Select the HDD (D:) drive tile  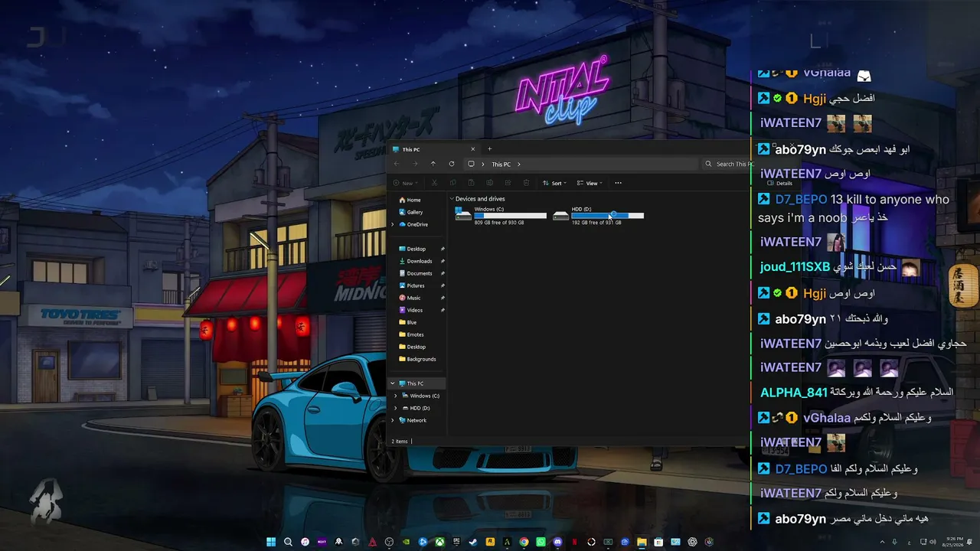tap(598, 215)
